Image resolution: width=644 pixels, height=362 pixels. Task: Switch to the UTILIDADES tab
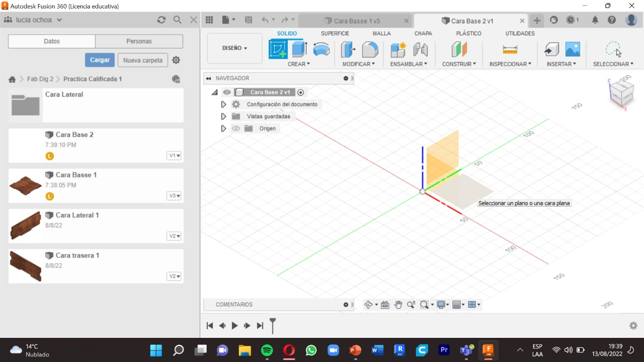[x=520, y=33]
